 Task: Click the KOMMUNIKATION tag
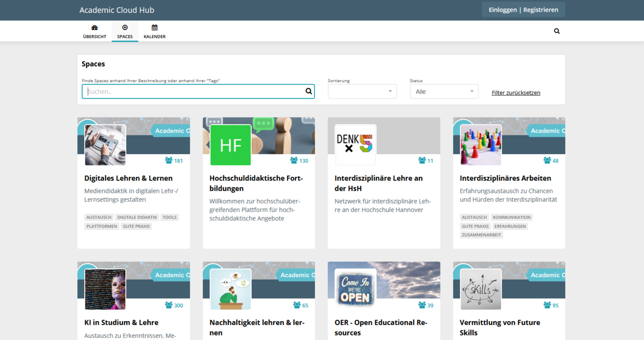[511, 218]
